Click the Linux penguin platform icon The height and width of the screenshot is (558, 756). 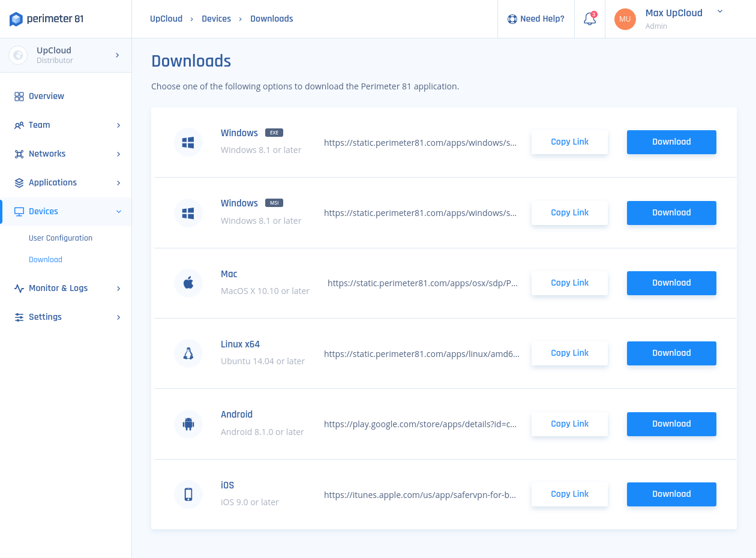click(188, 353)
